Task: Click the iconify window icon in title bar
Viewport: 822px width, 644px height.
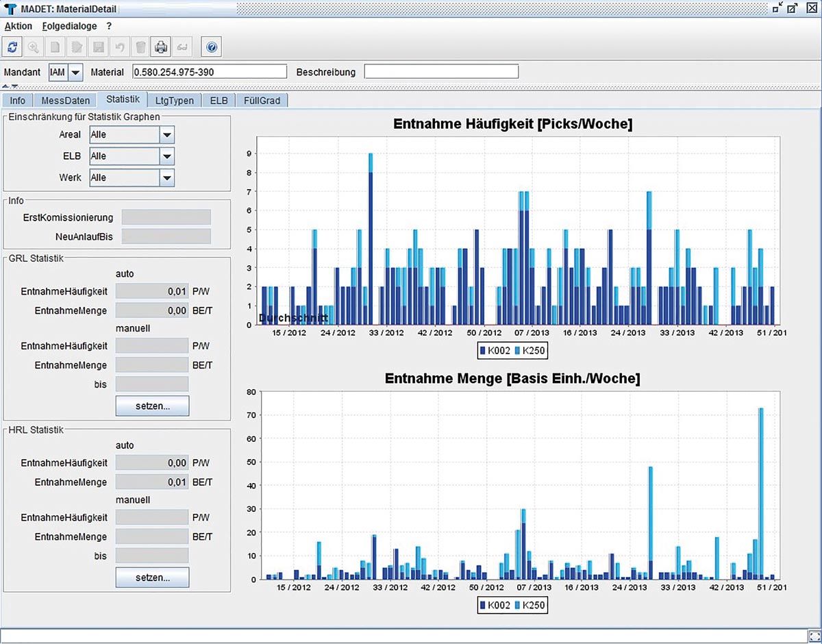Action: pos(777,8)
